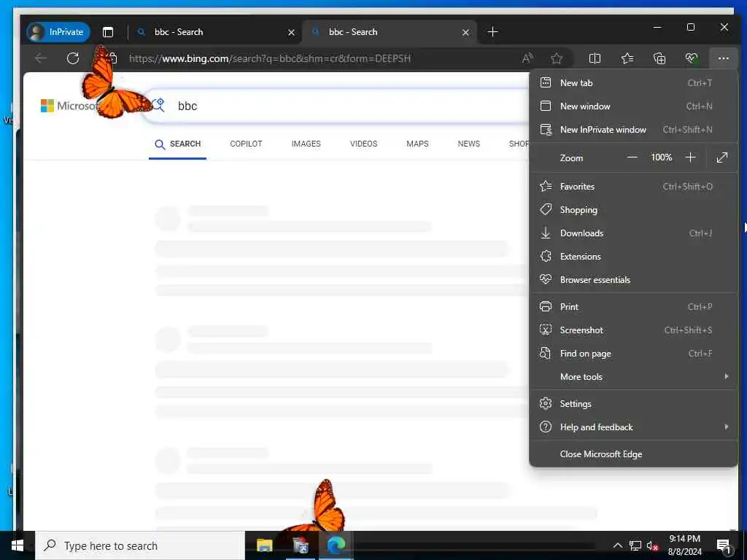Open the muted volume tray icon
The height and width of the screenshot is (560, 747).
[x=652, y=545]
